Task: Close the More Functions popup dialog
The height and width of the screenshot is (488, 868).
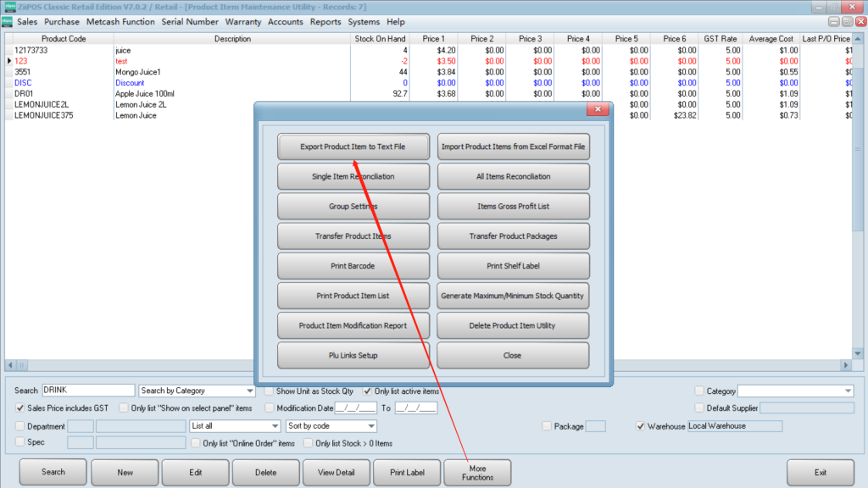Action: pos(598,110)
